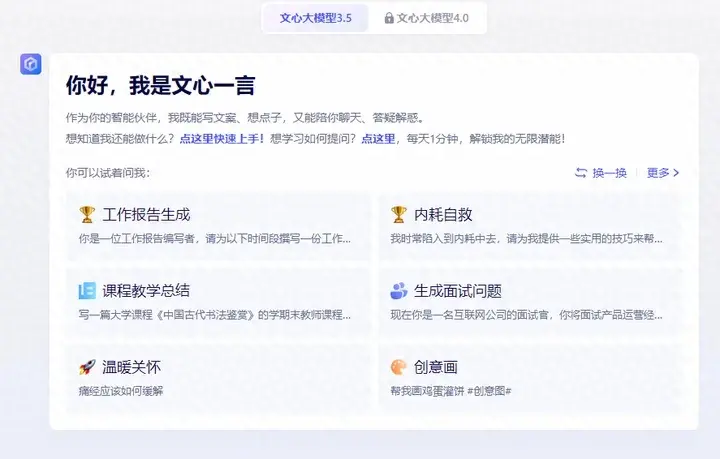Click the document icon beside 课程教学总结
Image resolution: width=720 pixels, height=459 pixels.
(87, 291)
